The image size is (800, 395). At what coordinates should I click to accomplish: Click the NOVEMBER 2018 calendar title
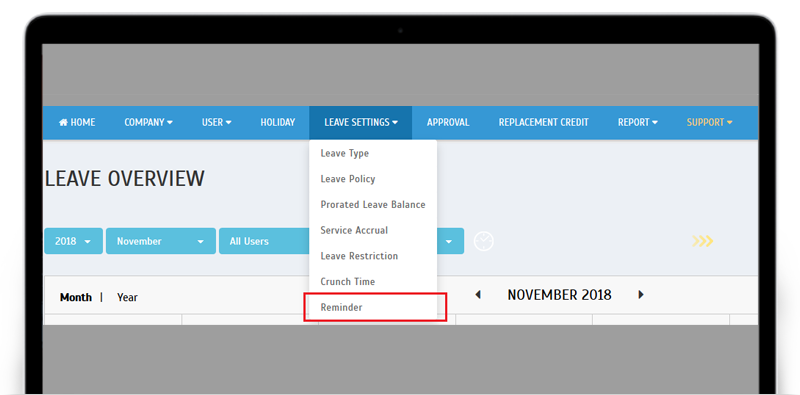click(559, 294)
